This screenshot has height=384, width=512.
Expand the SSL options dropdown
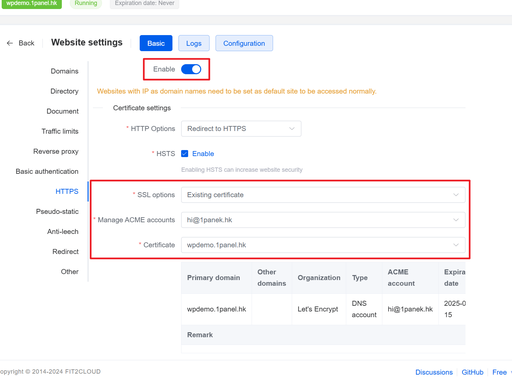[323, 195]
